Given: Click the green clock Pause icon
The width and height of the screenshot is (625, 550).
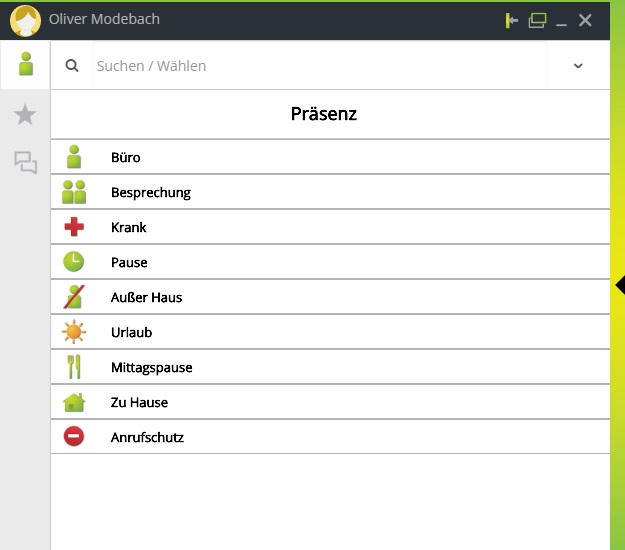Looking at the screenshot, I should click(74, 262).
